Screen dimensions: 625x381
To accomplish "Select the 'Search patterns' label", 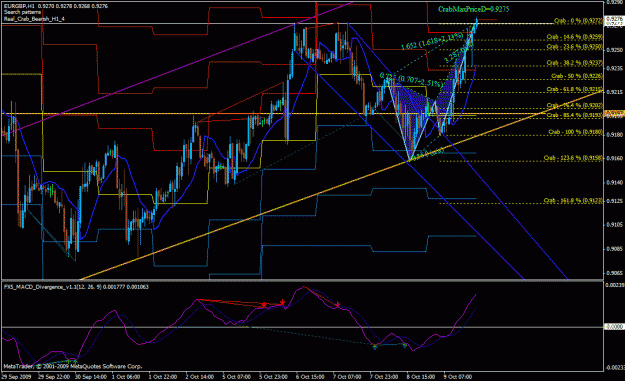I will [22, 12].
